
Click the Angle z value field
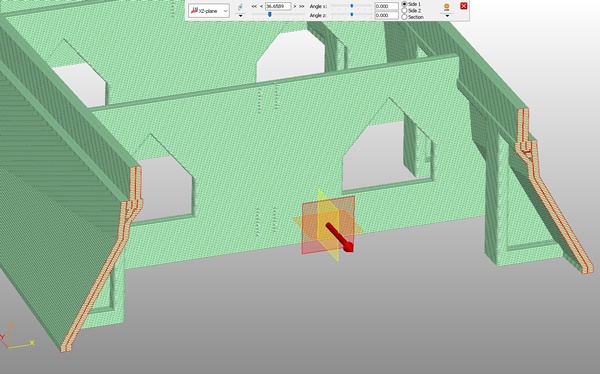386,15
